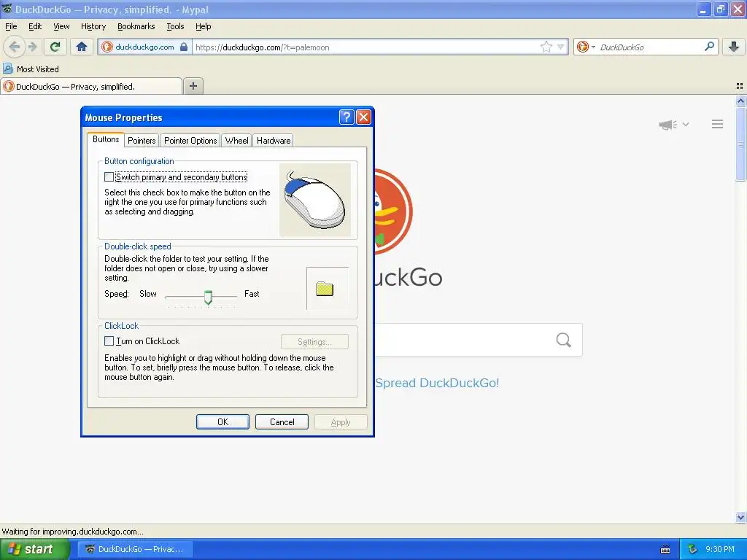747x560 pixels.
Task: Click the padlock security icon
Action: 184,47
